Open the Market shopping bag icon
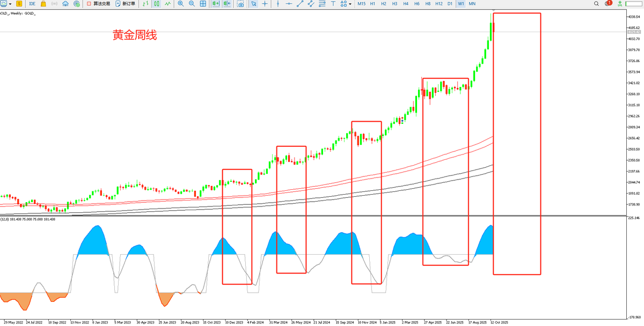Image resolution: width=644 pixels, height=326 pixels. [43, 4]
